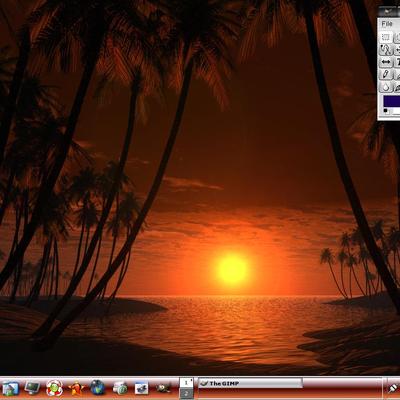Screen dimensions: 400x400
Task: Launch the monitor icon in the panel
Action: click(32, 388)
